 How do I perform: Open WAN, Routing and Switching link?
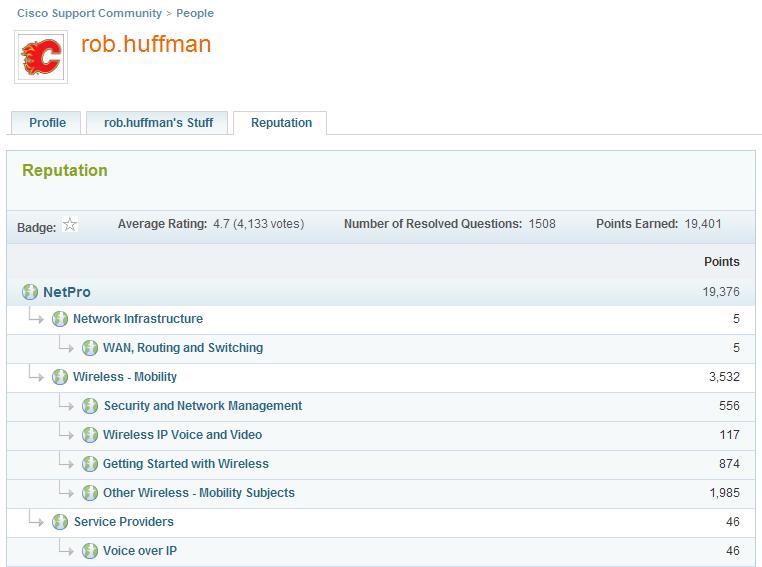coord(183,348)
